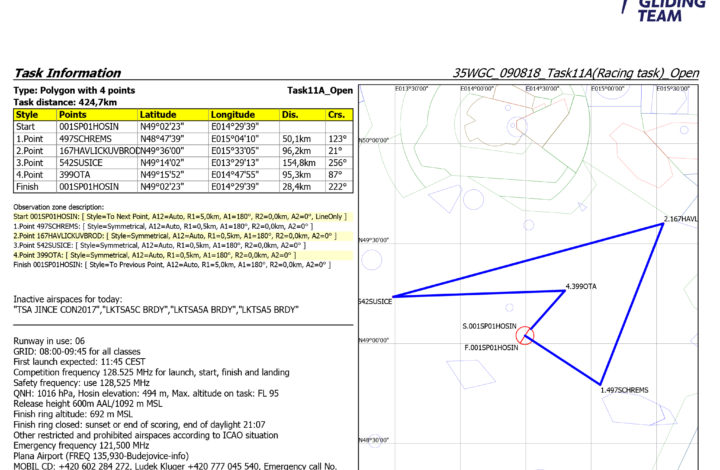This screenshot has height=470, width=720.
Task: Click the S.001SP01HOSIN start label on map
Action: [x=489, y=326]
